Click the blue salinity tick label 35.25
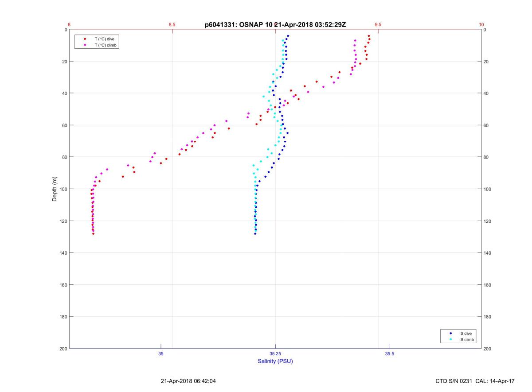 (275, 353)
